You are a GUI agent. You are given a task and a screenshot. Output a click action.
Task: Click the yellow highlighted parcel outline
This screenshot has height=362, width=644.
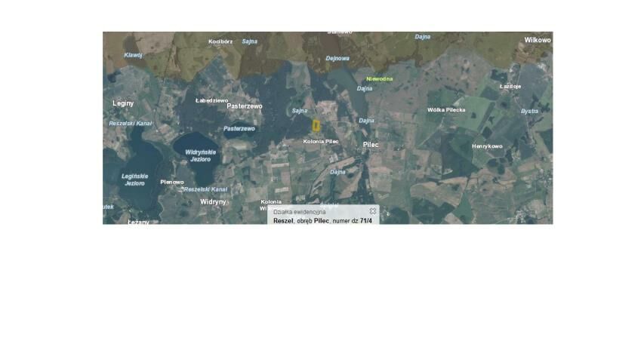[x=316, y=125]
